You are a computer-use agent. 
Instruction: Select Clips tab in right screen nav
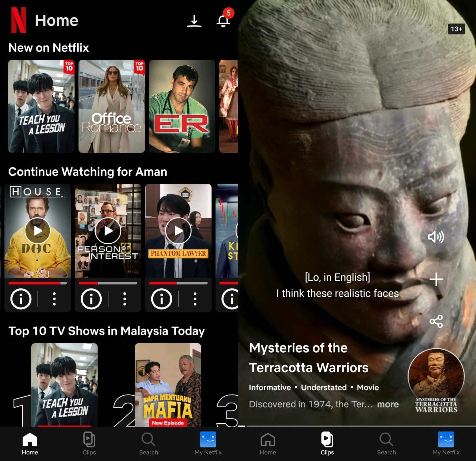(x=327, y=443)
